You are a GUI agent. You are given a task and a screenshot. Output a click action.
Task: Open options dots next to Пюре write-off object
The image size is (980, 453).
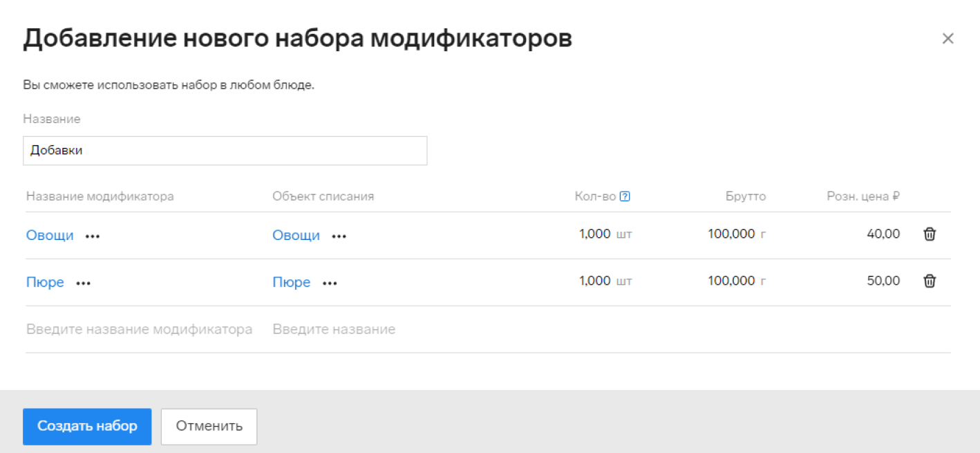(330, 283)
